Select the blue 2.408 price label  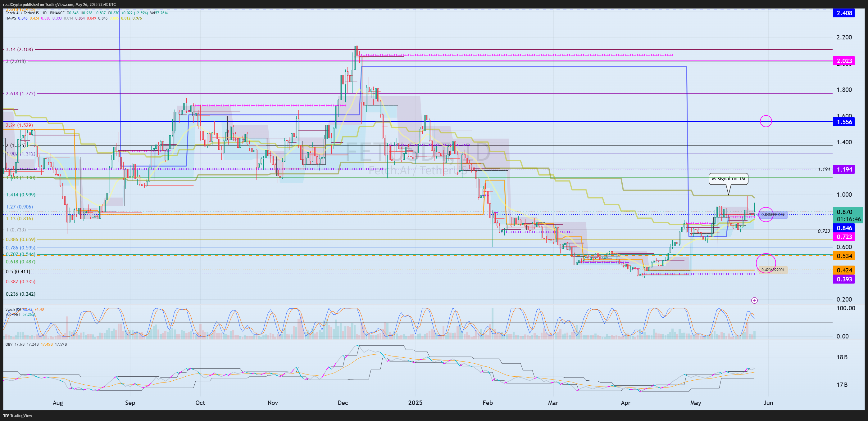844,13
